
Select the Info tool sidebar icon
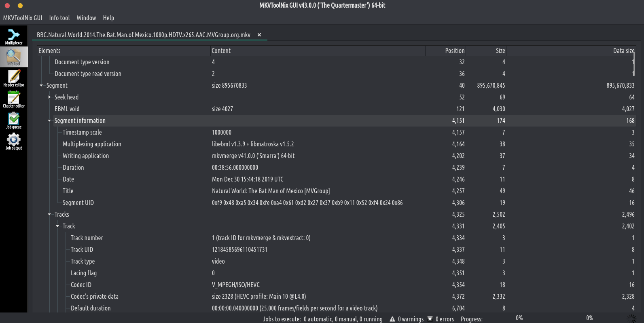pyautogui.click(x=14, y=57)
